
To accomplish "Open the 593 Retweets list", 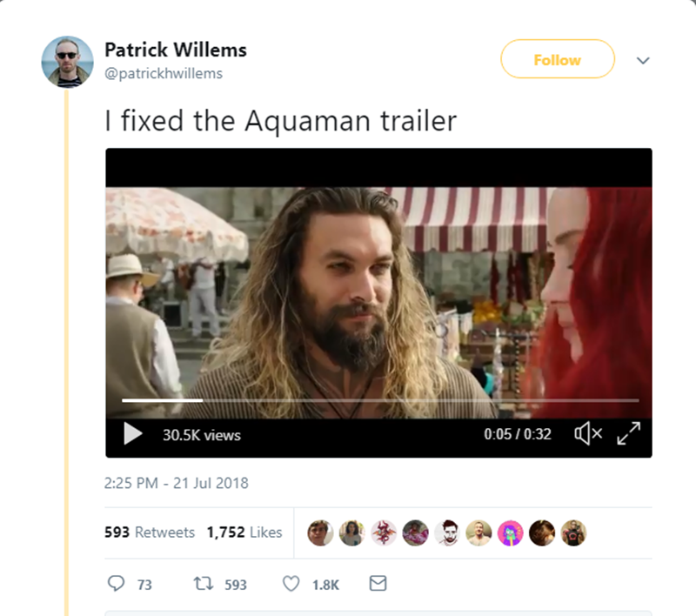I will [149, 532].
